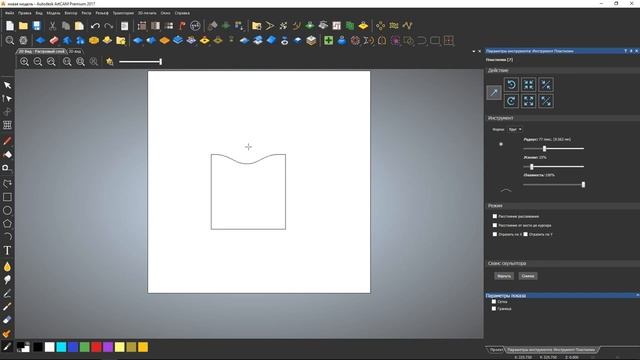The width and height of the screenshot is (640, 360).
Task: Cut selection with the scissors icon
Action: [53, 26]
